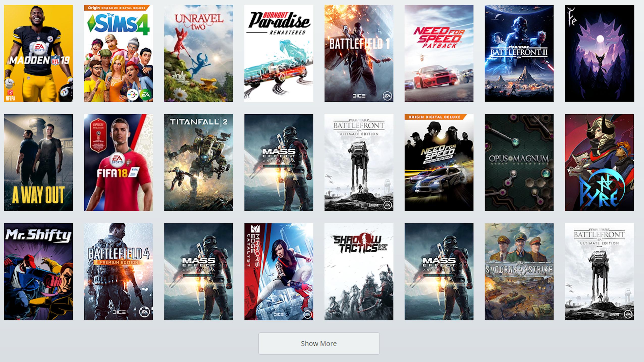Select Battlefield 1 game tile
644x362 pixels.
tap(359, 53)
